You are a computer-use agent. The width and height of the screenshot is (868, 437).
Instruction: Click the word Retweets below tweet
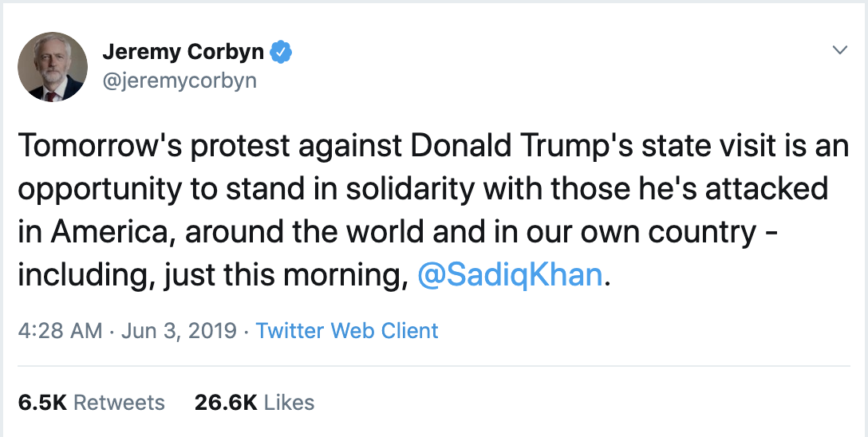tap(119, 403)
